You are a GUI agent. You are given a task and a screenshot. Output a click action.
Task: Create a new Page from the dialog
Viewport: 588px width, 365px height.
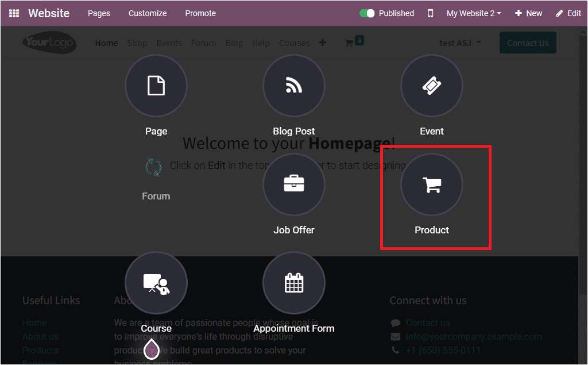(156, 85)
